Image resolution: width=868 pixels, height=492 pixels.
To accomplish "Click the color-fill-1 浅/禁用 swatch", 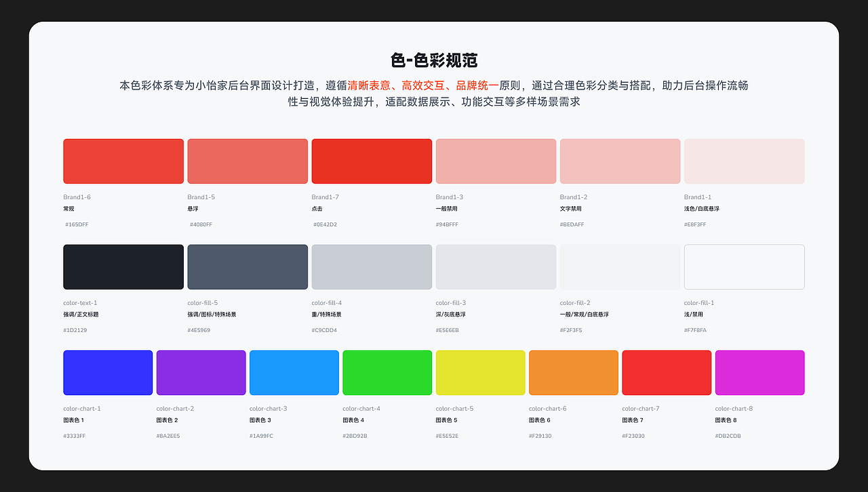I will [744, 267].
